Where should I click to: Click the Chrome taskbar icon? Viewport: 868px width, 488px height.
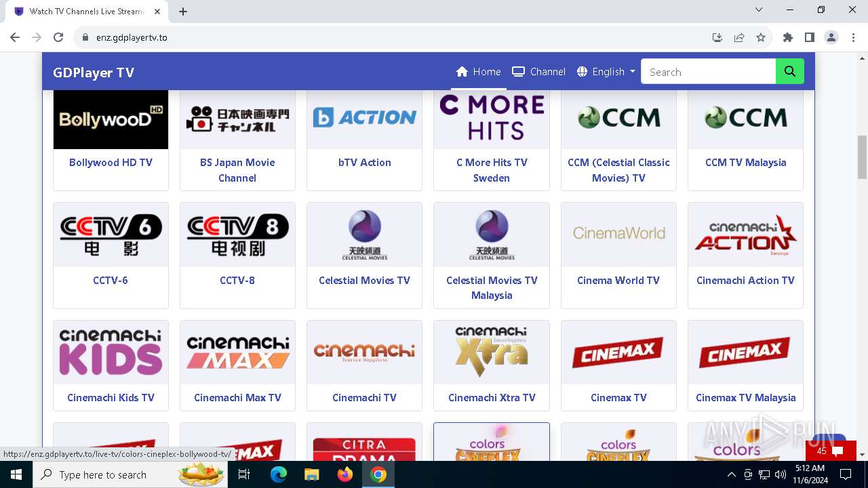click(378, 474)
